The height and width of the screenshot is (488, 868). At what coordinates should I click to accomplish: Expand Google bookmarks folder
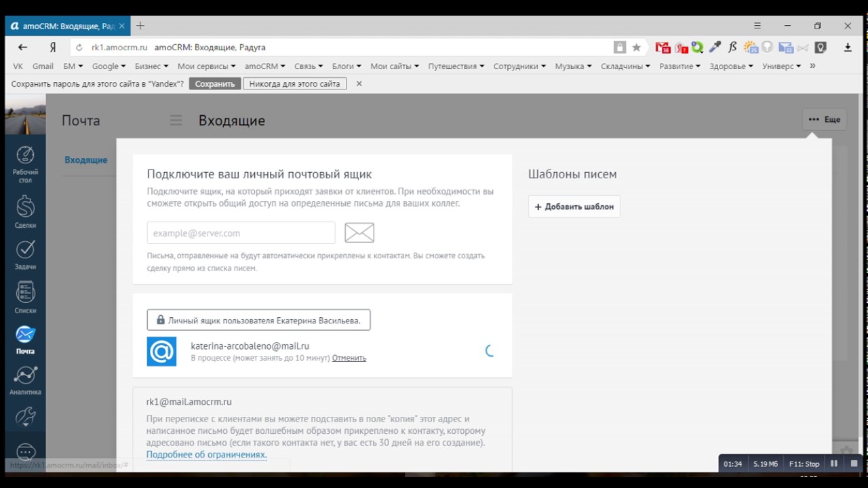click(108, 66)
